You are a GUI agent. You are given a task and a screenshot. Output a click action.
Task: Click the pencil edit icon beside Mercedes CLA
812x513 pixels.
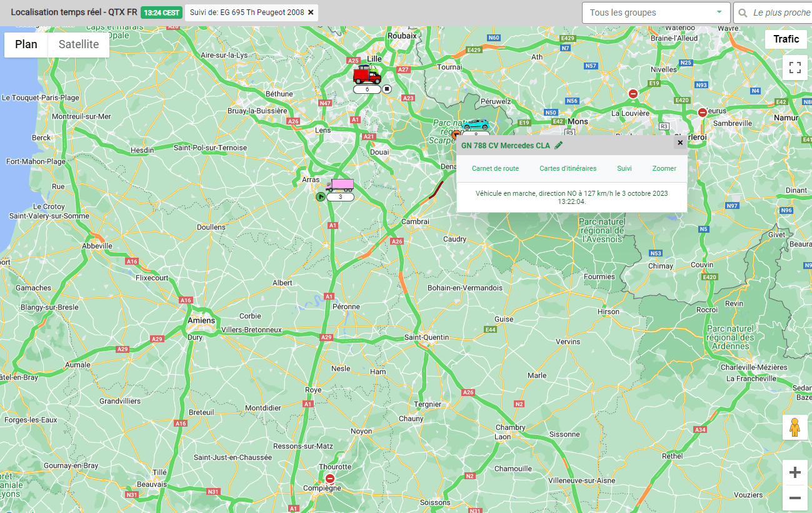pyautogui.click(x=558, y=145)
